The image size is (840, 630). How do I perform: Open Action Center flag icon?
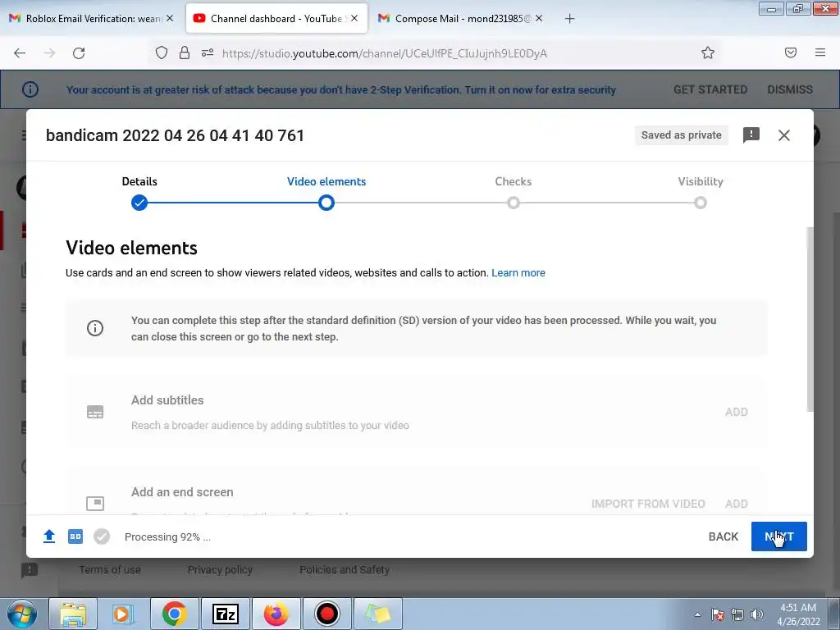coord(718,614)
